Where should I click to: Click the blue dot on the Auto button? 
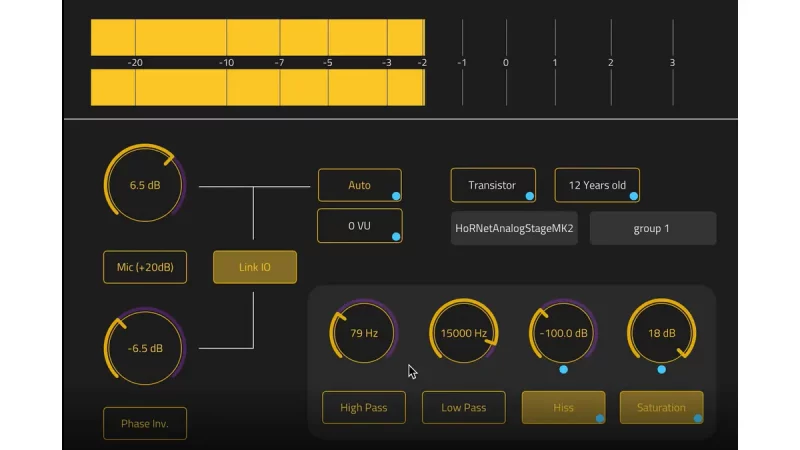[396, 197]
